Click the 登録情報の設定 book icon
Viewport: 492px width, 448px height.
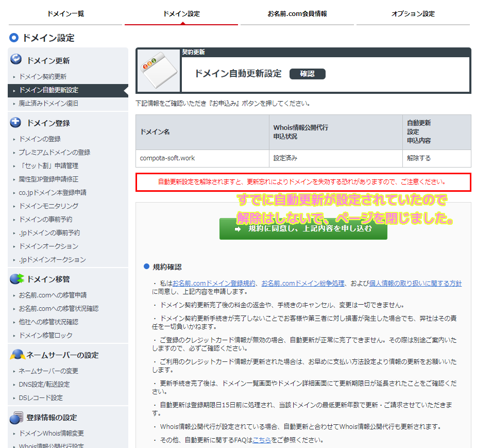[x=16, y=418]
